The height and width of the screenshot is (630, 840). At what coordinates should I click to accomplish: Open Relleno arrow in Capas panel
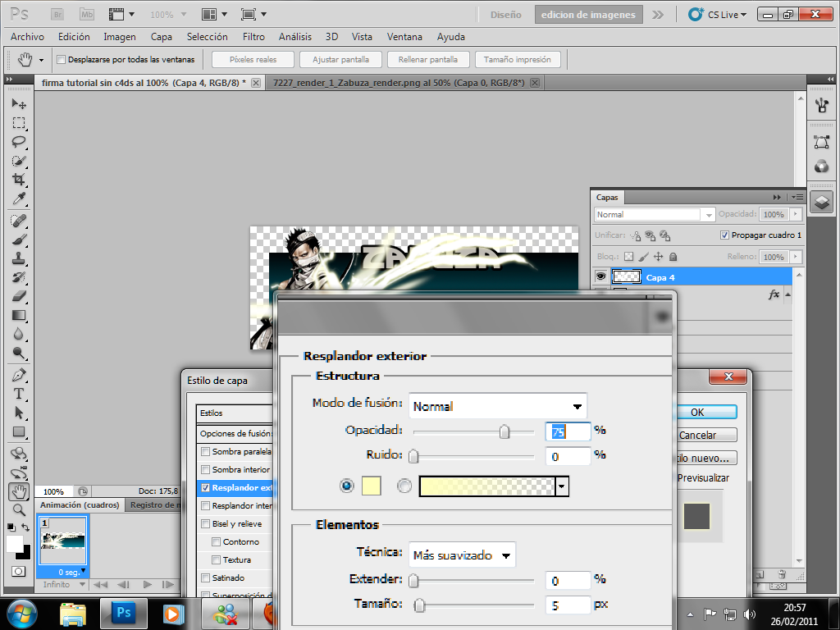[796, 257]
